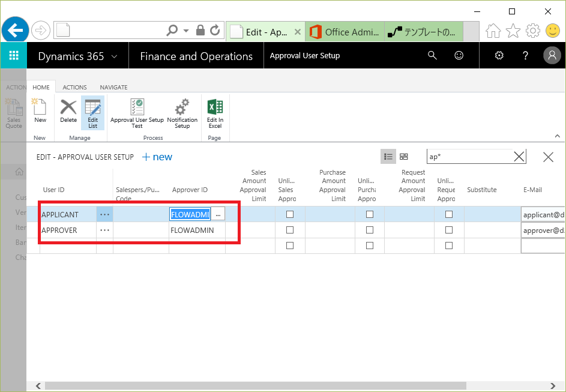Open browser favorites star
Viewport: 566px width, 392px height.
point(513,31)
